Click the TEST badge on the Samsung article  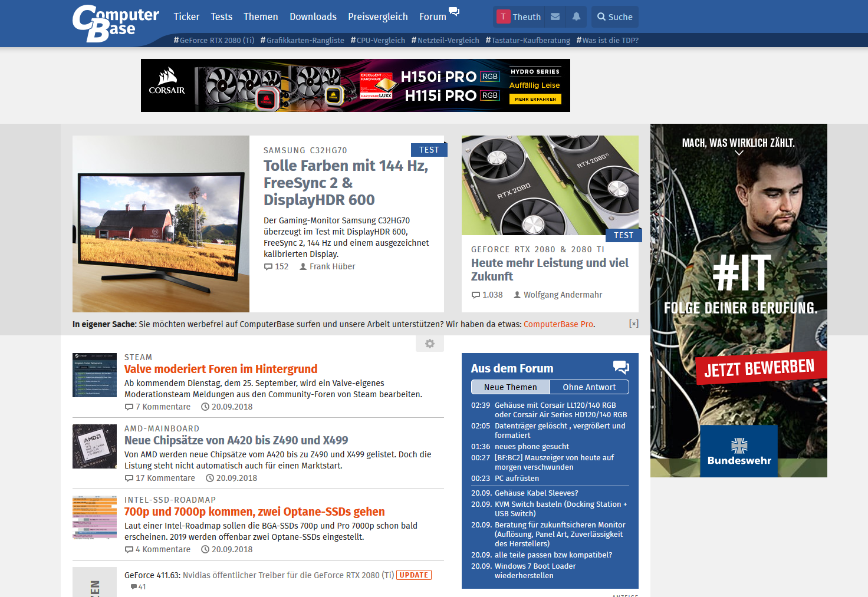(429, 150)
